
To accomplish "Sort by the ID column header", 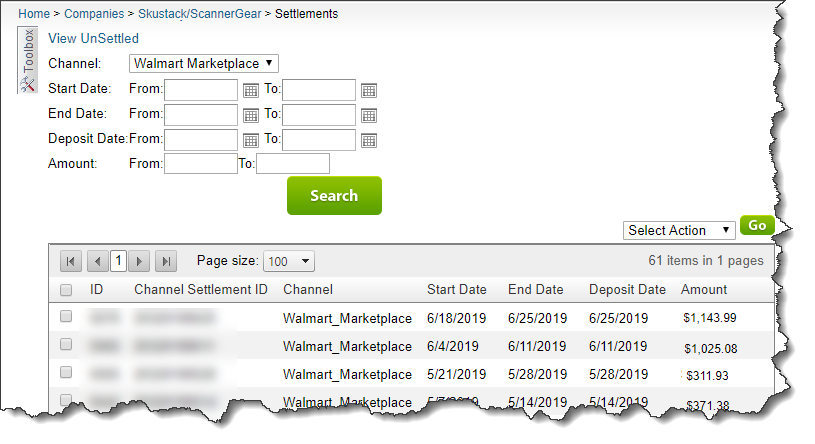I will pos(96,290).
